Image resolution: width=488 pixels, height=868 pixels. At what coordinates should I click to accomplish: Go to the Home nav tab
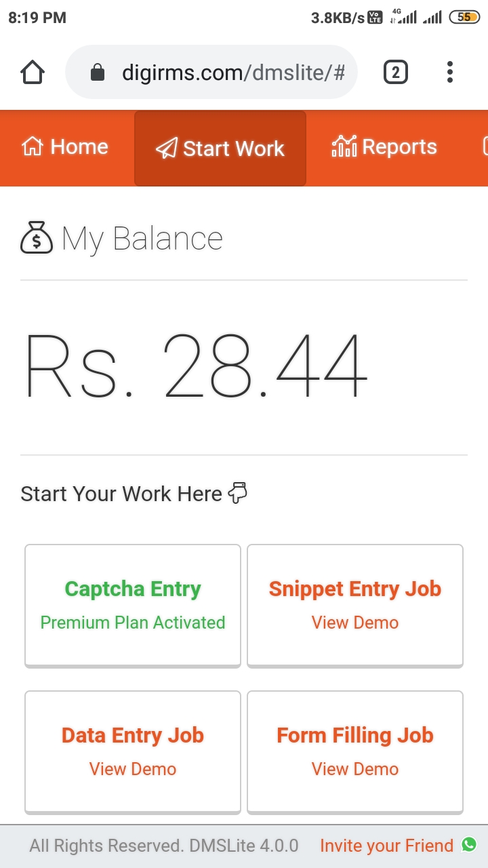[65, 147]
